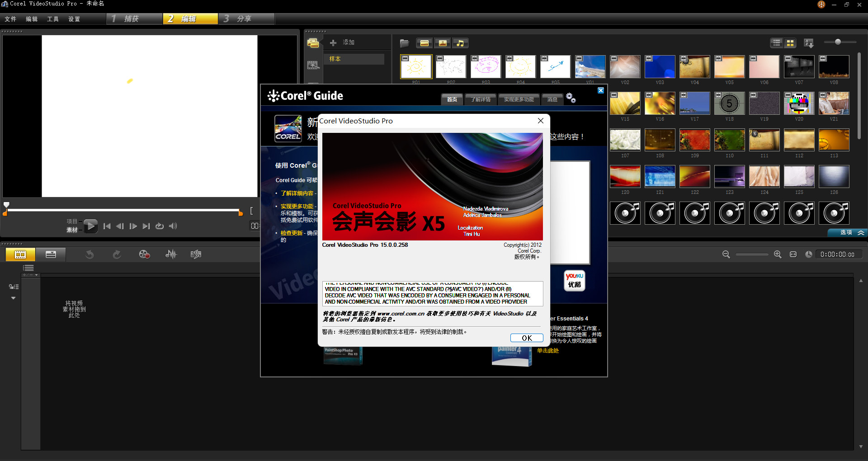Click the Youku 优酷 icon in Corel Guide
Image resolution: width=868 pixels, height=461 pixels.
tap(575, 280)
